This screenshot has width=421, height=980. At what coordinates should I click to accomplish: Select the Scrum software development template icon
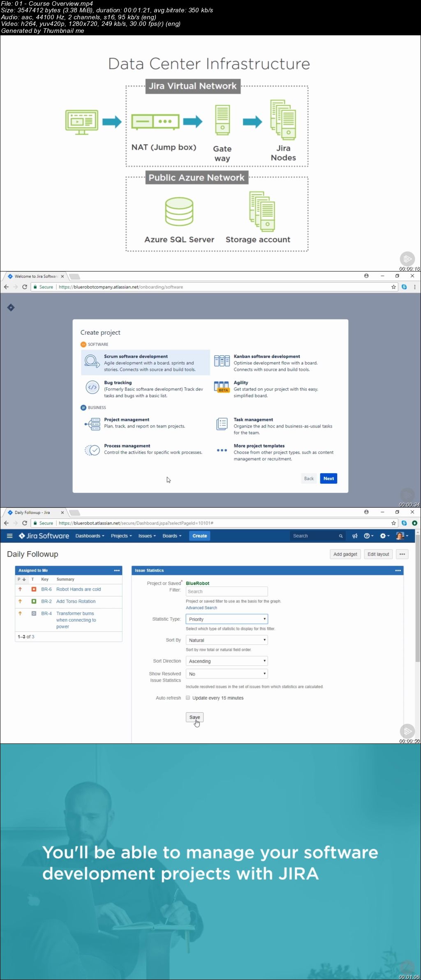(92, 362)
